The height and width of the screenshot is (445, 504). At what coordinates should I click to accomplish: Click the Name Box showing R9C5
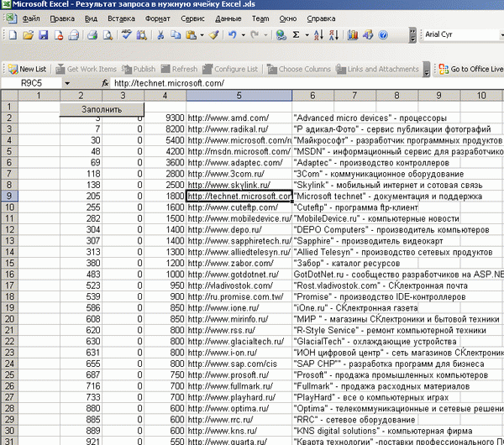pyautogui.click(x=32, y=83)
